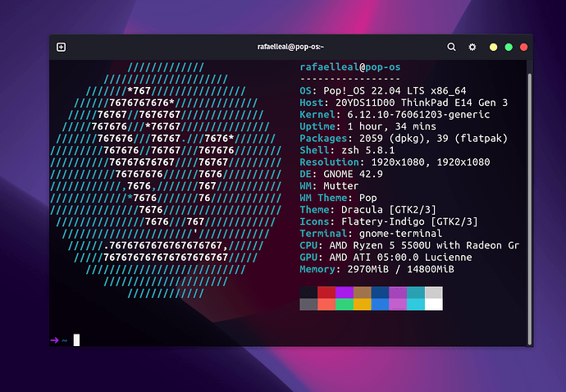Click the teal color block, top row

point(416,293)
